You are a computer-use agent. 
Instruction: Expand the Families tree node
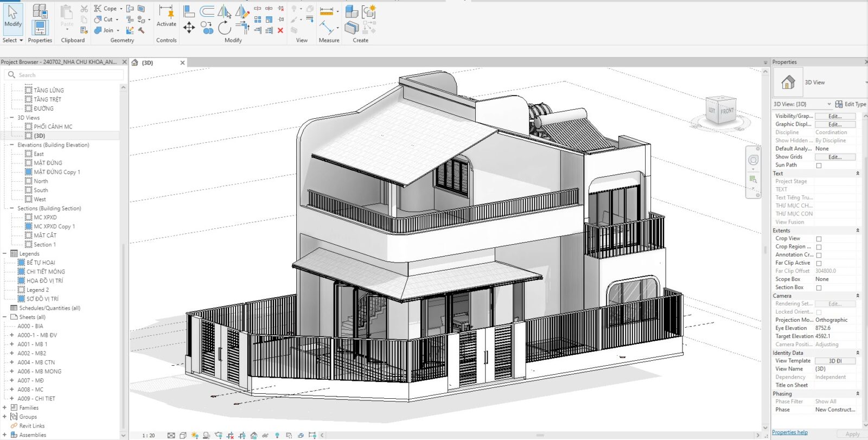(4, 407)
